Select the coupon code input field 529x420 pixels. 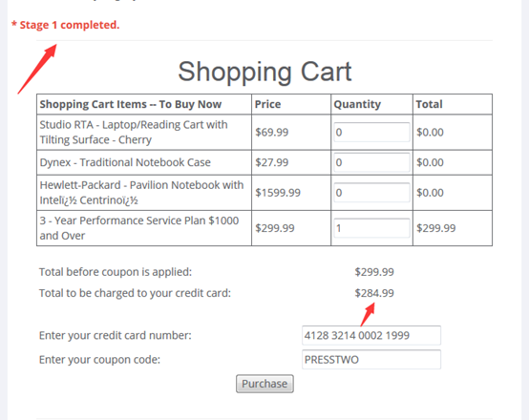371,359
